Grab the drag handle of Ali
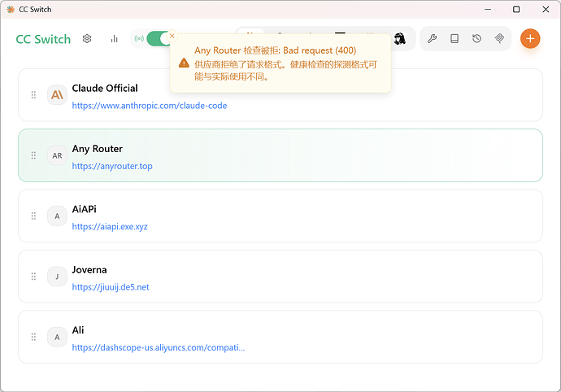This screenshot has width=561, height=392. tap(33, 337)
